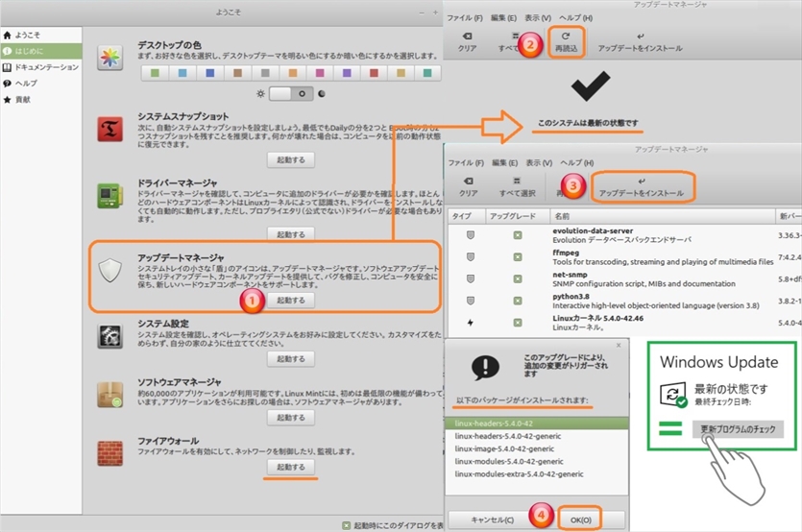Viewport: 802px width, 532px height.
Task: Click the lightning bolt icon for Linuxカーネル
Action: point(471,323)
